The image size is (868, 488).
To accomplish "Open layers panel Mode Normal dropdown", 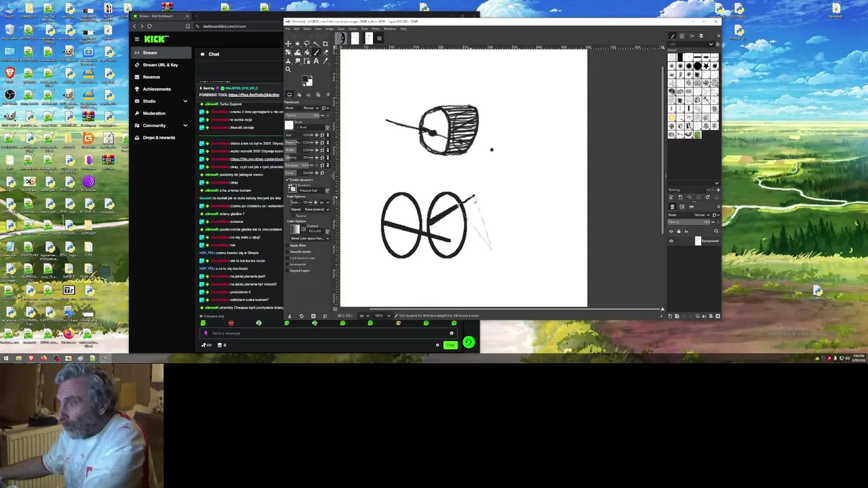I will pos(689,215).
